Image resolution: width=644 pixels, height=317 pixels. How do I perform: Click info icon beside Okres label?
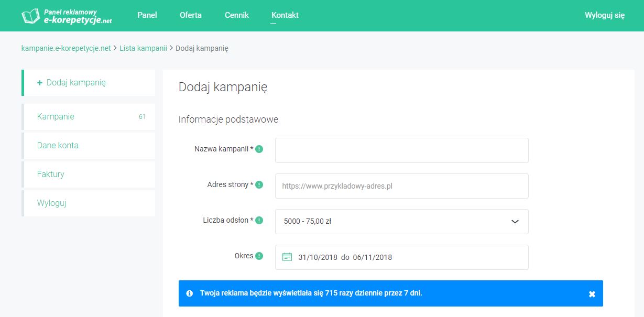point(259,256)
